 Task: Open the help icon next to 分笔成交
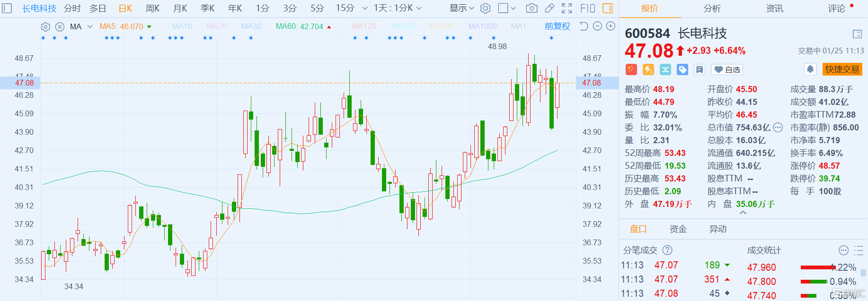(x=667, y=250)
